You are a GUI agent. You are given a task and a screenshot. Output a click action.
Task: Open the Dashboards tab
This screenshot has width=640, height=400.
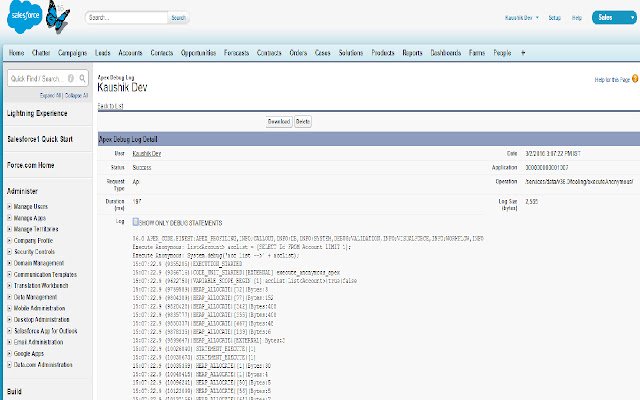(x=446, y=53)
